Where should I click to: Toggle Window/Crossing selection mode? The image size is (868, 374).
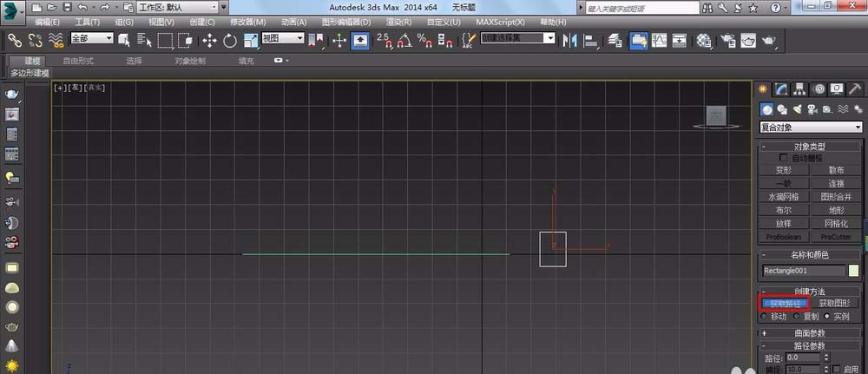(186, 40)
